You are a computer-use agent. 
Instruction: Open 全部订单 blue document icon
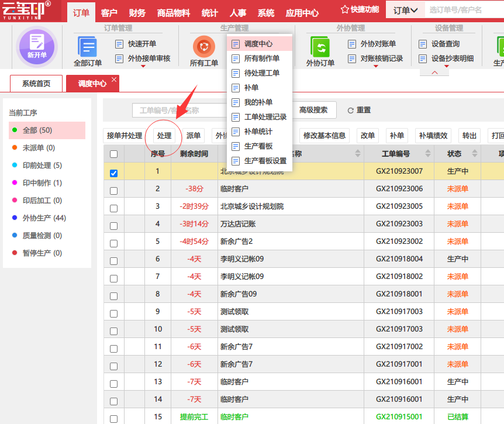click(x=88, y=47)
